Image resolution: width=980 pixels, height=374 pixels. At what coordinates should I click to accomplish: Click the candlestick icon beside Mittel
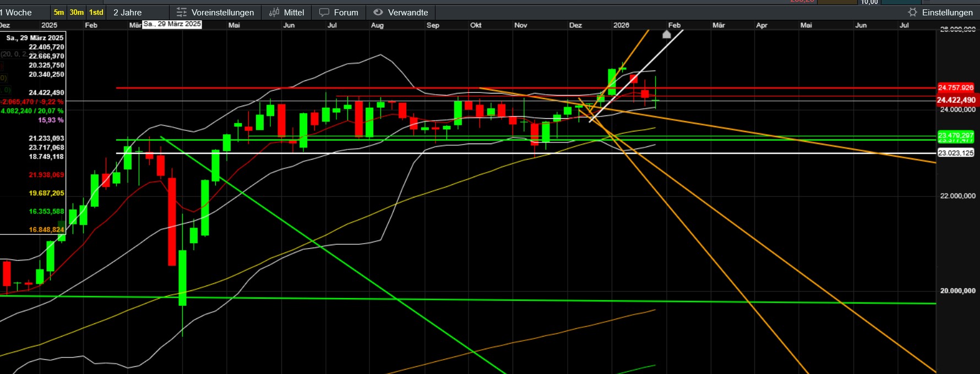pyautogui.click(x=274, y=12)
